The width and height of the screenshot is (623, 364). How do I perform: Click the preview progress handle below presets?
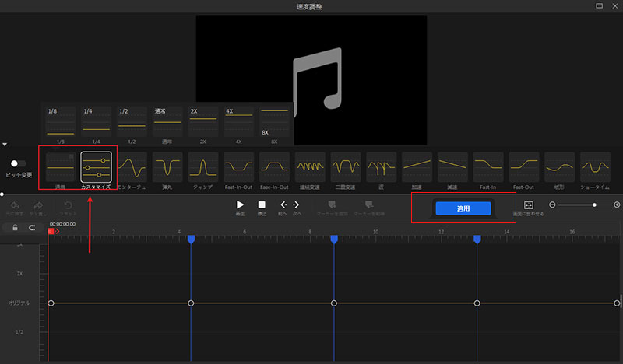[2, 194]
